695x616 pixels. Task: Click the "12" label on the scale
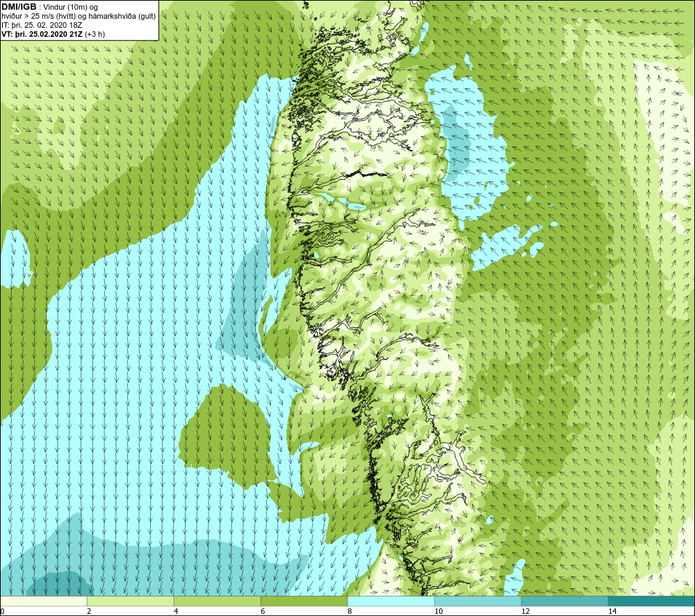coord(525,612)
